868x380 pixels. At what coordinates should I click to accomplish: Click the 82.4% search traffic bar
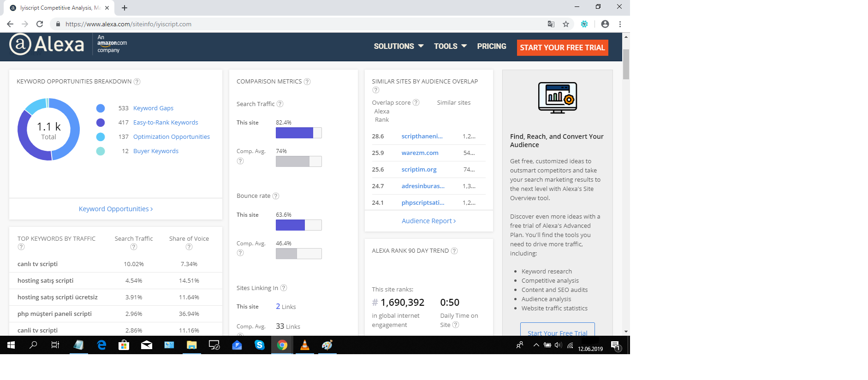pyautogui.click(x=298, y=133)
